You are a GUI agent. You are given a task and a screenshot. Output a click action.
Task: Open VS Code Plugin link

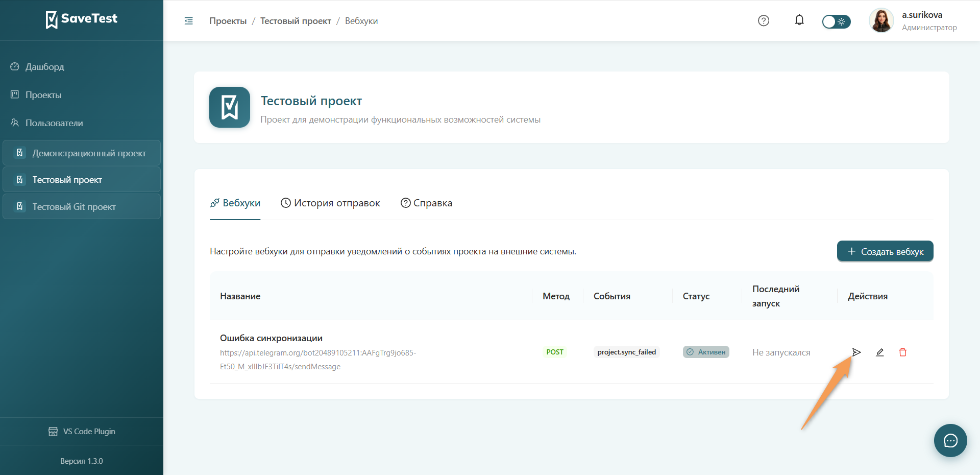[x=82, y=432]
